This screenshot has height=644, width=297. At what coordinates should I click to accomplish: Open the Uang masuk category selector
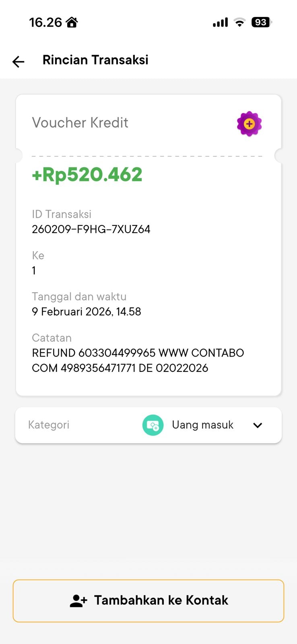202,425
